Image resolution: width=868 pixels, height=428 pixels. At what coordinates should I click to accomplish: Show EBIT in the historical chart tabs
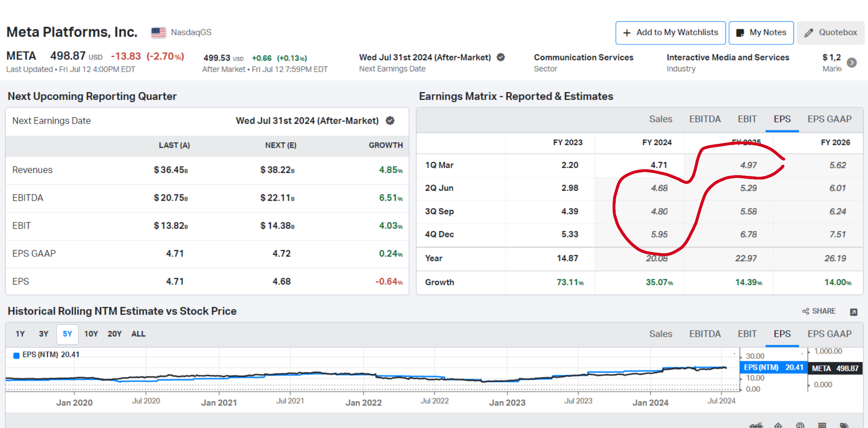747,334
